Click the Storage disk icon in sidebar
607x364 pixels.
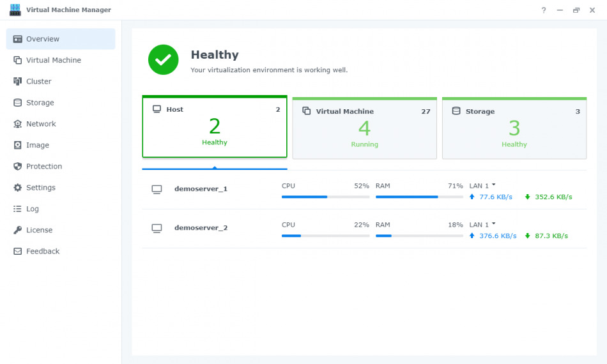(x=18, y=103)
